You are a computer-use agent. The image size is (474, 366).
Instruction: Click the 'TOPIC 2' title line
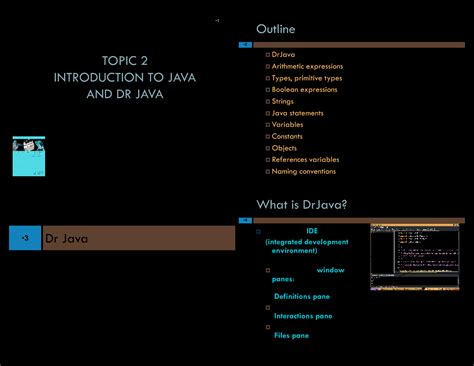[125, 61]
